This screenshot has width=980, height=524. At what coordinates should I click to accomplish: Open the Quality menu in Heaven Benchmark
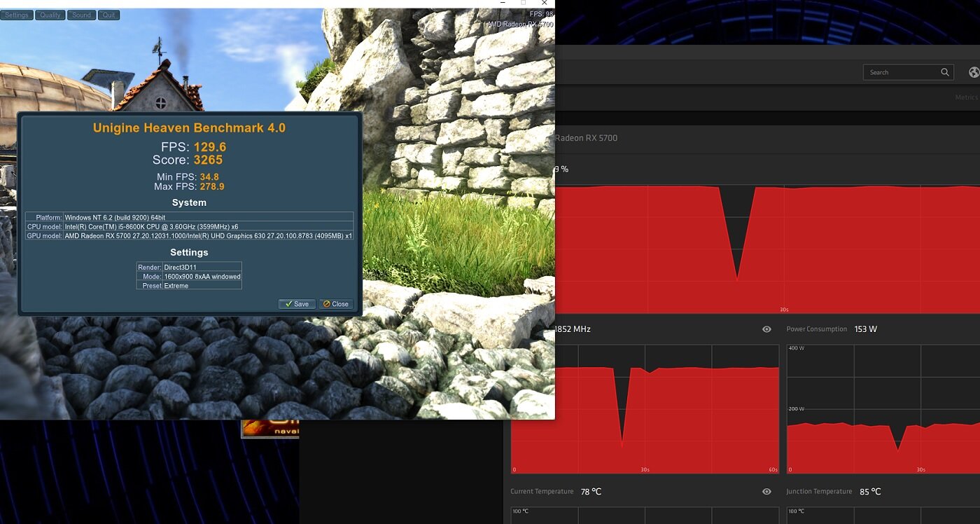50,15
